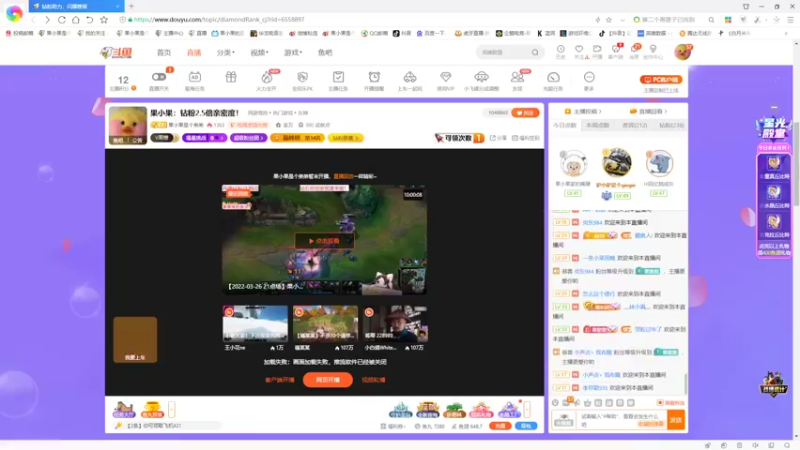Image resolution: width=800 pixels, height=450 pixels.
Task: Open the diamond VIP icon
Action: 445,77
